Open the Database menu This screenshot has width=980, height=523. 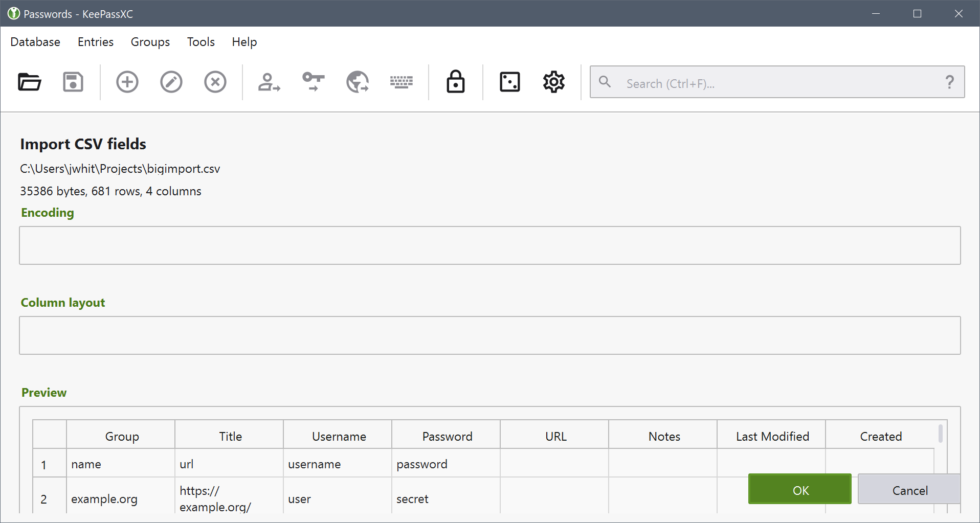(x=35, y=42)
